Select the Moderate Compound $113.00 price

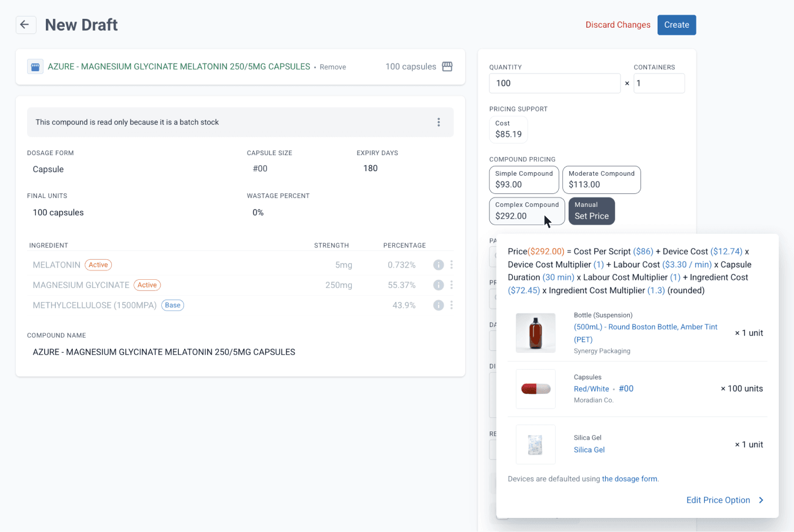click(x=602, y=179)
